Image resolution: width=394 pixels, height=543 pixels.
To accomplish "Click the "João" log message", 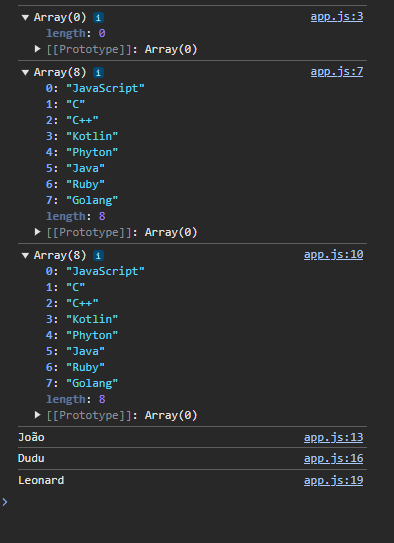I will [x=31, y=437].
